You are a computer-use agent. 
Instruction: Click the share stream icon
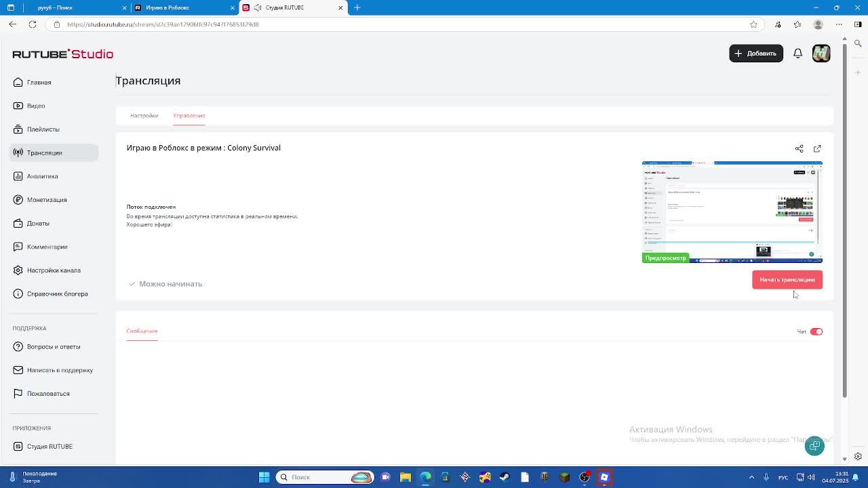pyautogui.click(x=799, y=148)
